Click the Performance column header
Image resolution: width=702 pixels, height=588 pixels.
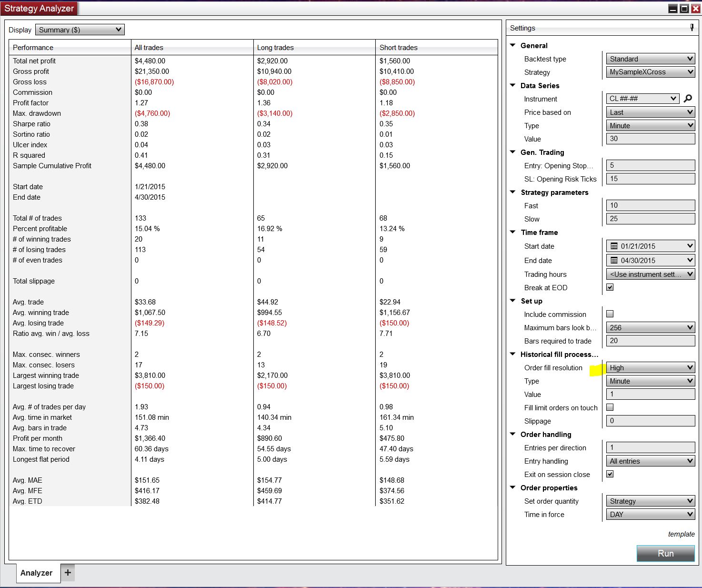click(x=70, y=48)
